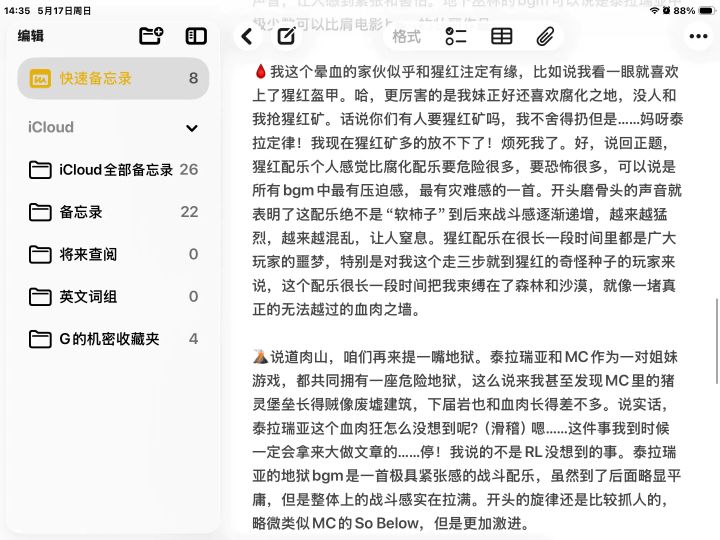Click the note's vertical scrollbar
Image resolution: width=720 pixels, height=540 pixels.
tap(716, 341)
